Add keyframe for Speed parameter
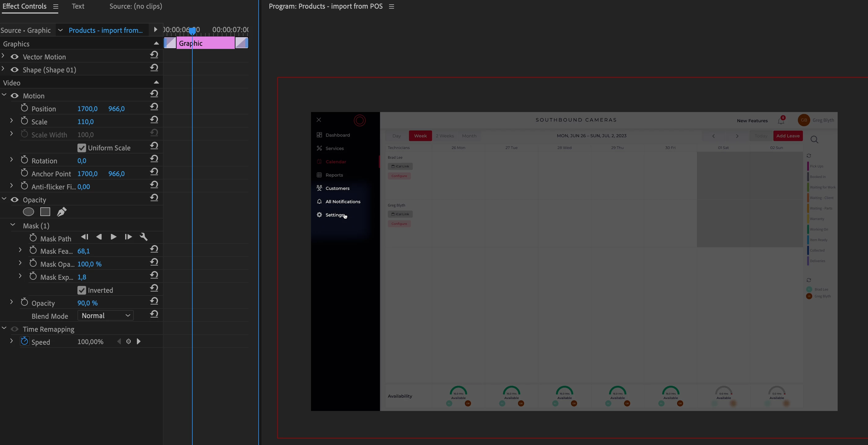Screen dimensions: 868x445 (128, 342)
